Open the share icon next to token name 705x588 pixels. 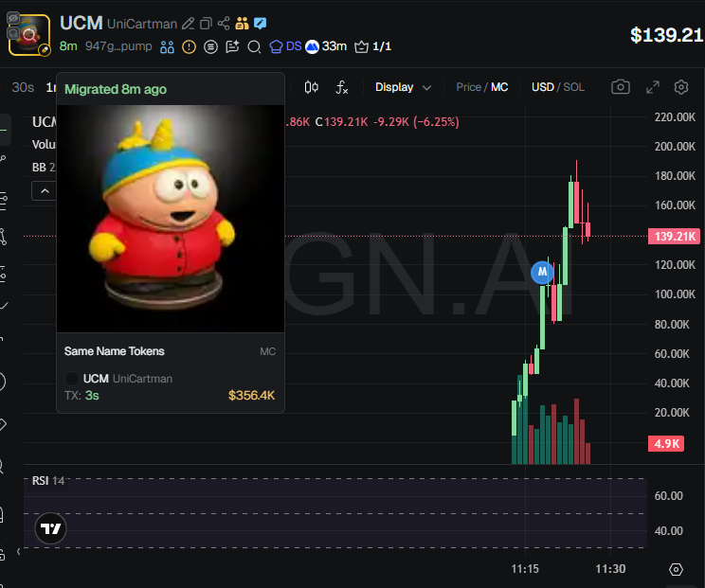point(224,24)
